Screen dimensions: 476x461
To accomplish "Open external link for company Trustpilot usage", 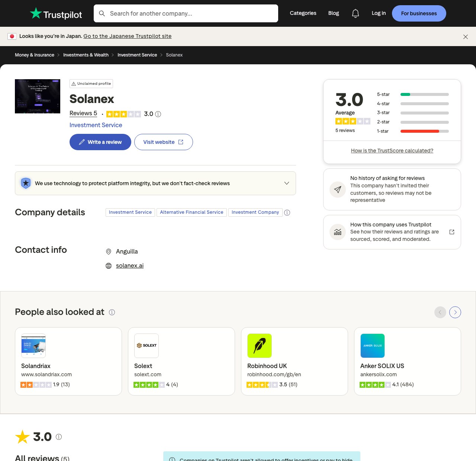I will (x=452, y=232).
